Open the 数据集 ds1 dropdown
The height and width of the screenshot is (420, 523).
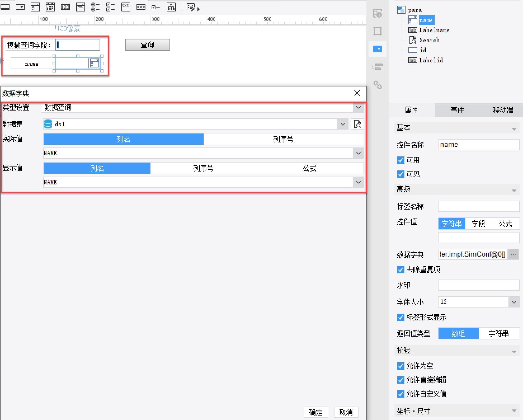point(343,124)
